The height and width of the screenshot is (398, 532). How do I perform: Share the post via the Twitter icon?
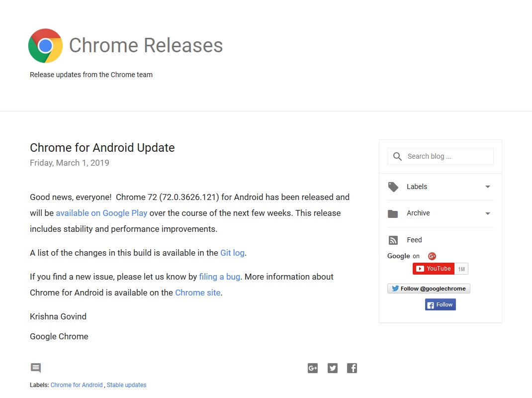(333, 368)
